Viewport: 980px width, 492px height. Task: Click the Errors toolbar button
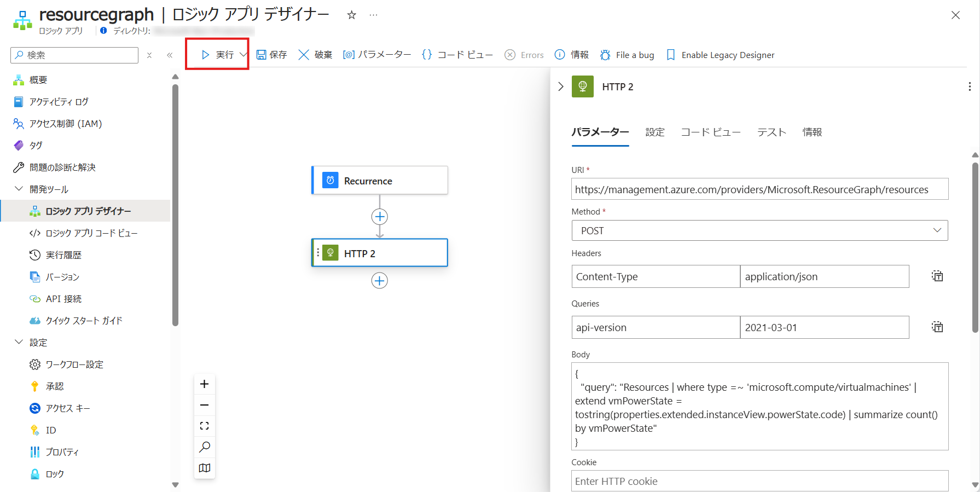[524, 55]
